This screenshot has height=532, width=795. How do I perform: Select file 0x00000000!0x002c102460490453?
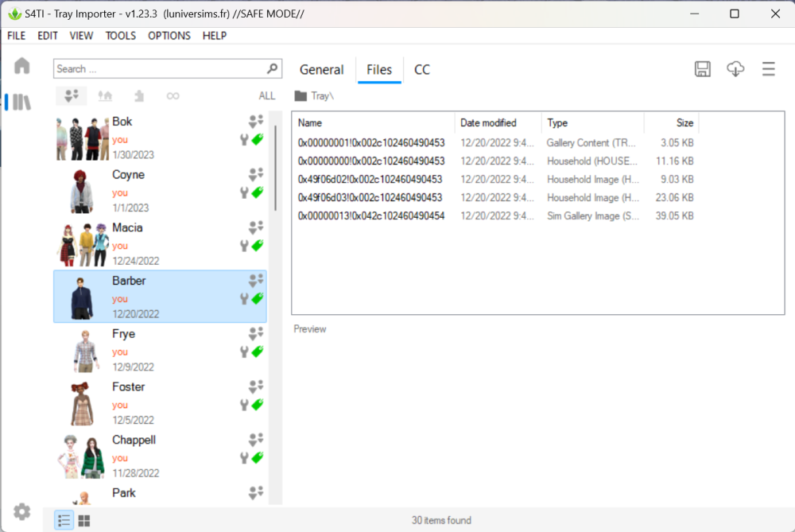(371, 161)
